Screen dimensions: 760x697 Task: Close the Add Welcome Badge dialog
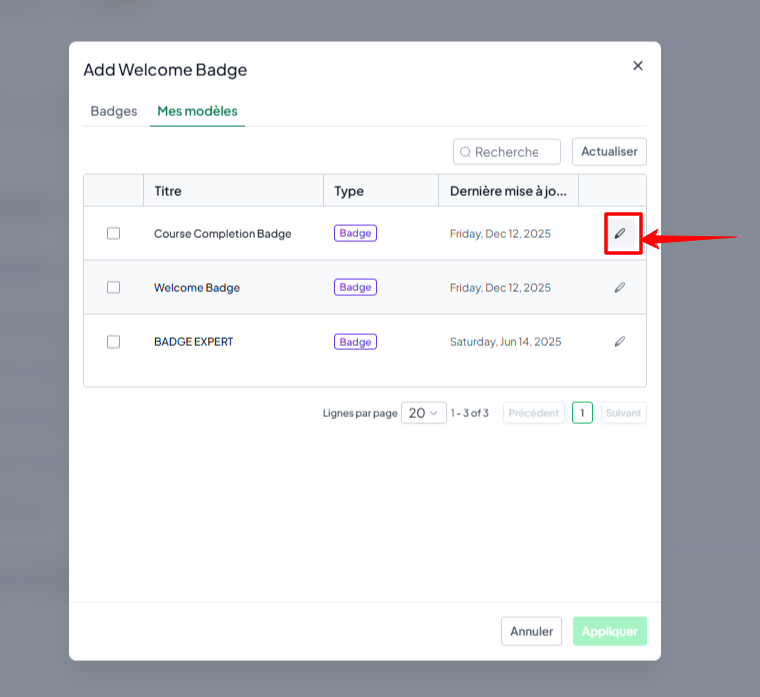click(x=638, y=66)
